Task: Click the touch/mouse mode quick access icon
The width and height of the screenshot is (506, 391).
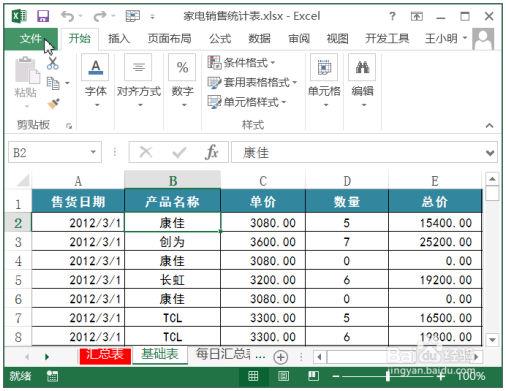Action: pos(132,16)
